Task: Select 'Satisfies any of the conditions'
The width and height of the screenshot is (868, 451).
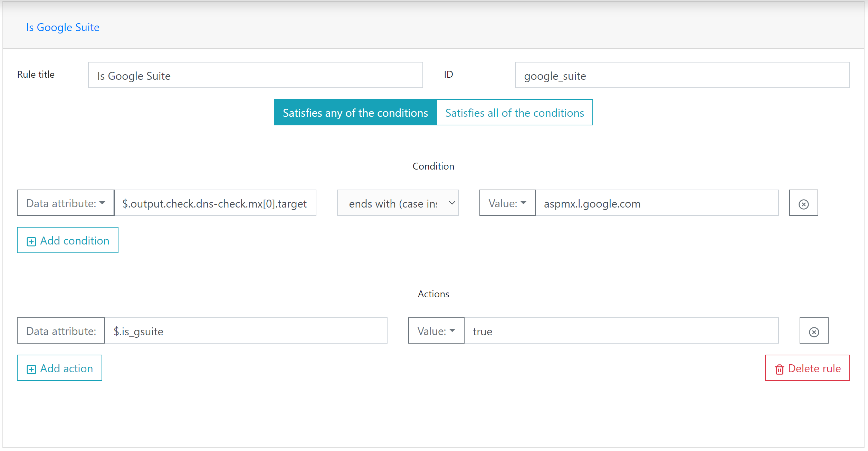Action: tap(355, 112)
